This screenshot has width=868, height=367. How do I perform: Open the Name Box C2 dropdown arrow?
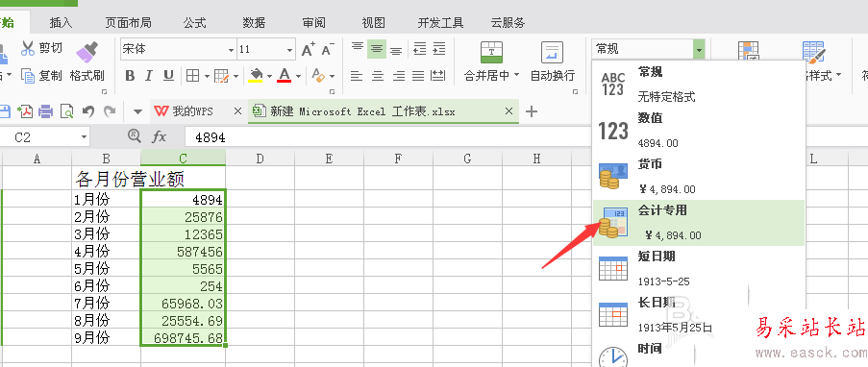pyautogui.click(x=84, y=137)
